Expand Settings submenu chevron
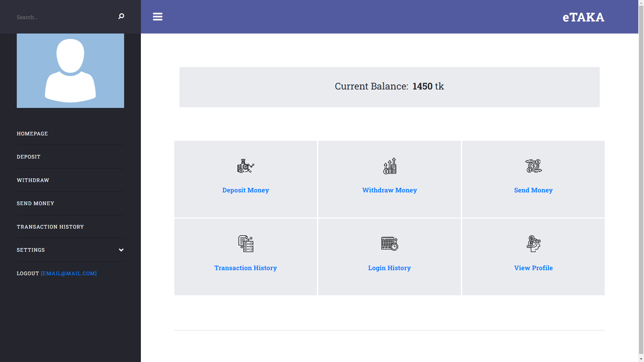The height and width of the screenshot is (362, 644). 121,250
